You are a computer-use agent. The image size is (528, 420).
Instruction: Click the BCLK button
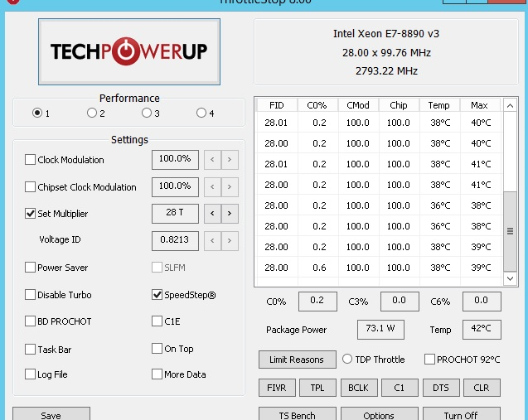(x=359, y=388)
